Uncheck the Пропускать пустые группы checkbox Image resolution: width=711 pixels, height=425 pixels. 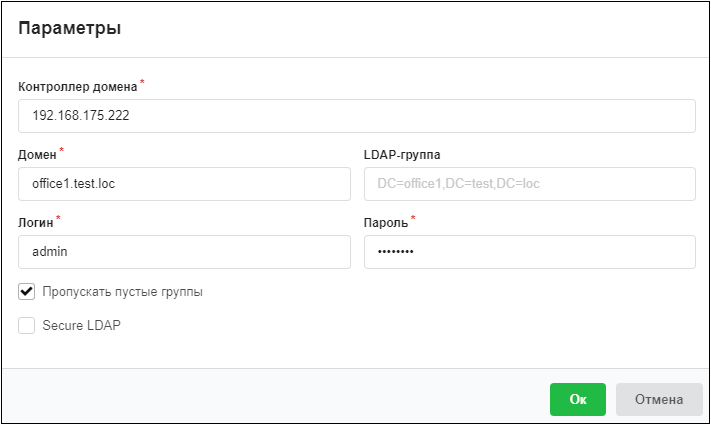tap(26, 291)
